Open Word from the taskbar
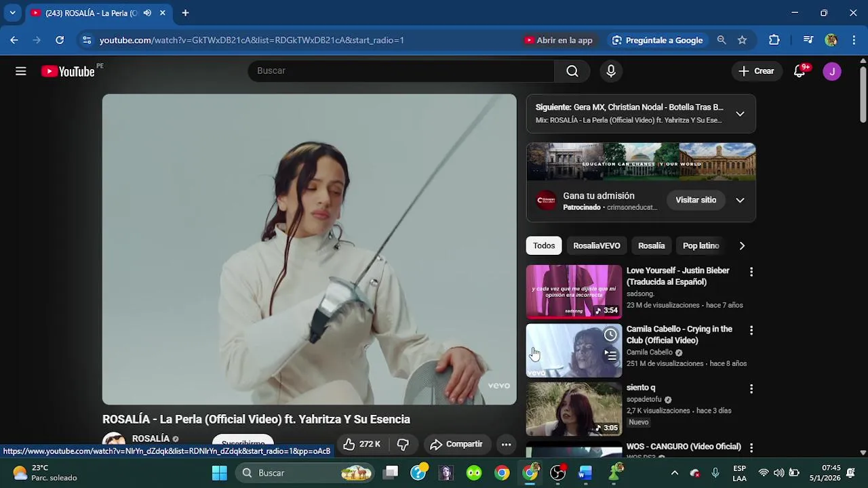The height and width of the screenshot is (488, 868). click(x=585, y=473)
